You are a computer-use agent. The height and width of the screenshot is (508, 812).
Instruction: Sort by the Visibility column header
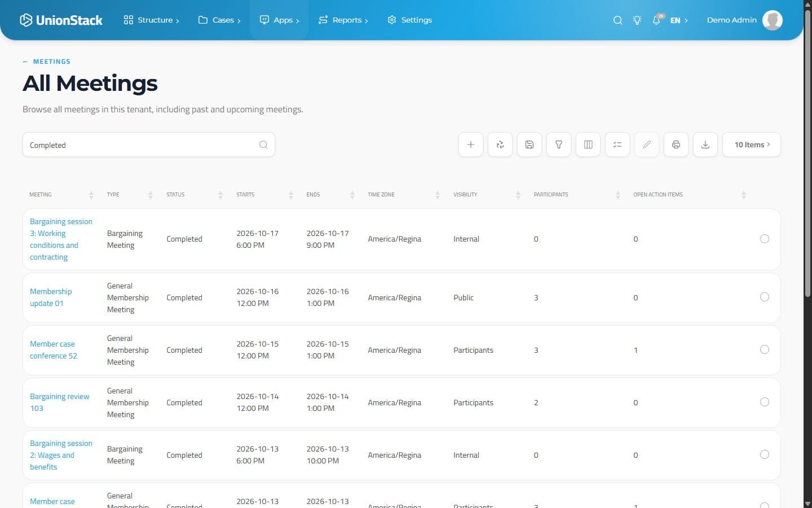487,195
